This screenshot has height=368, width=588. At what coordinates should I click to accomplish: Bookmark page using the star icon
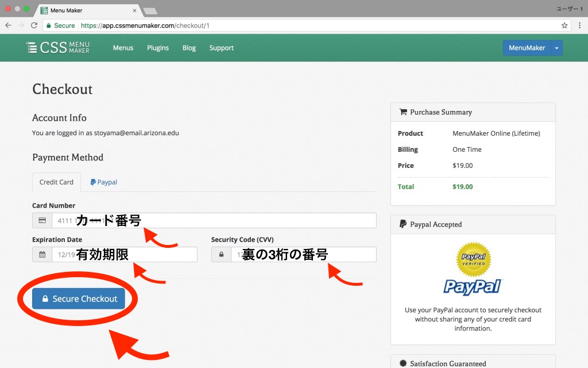click(564, 25)
